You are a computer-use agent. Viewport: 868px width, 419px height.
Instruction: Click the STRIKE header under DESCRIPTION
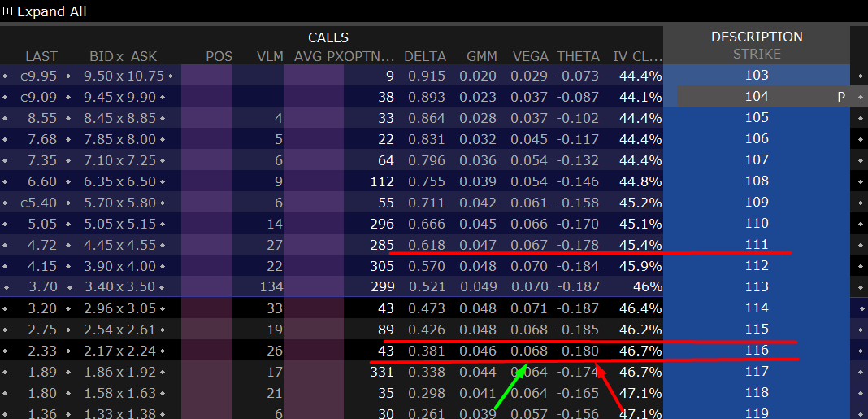pos(756,54)
